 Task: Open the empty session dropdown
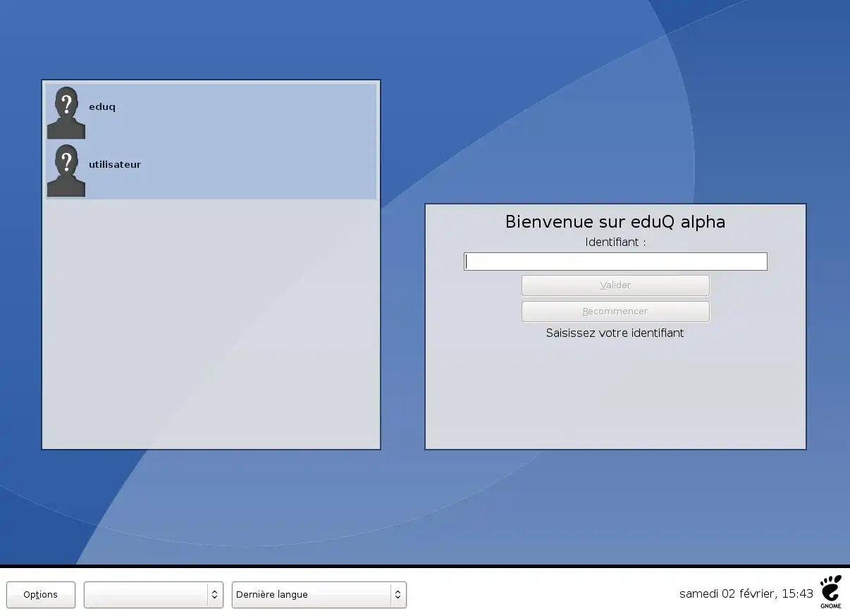[154, 595]
